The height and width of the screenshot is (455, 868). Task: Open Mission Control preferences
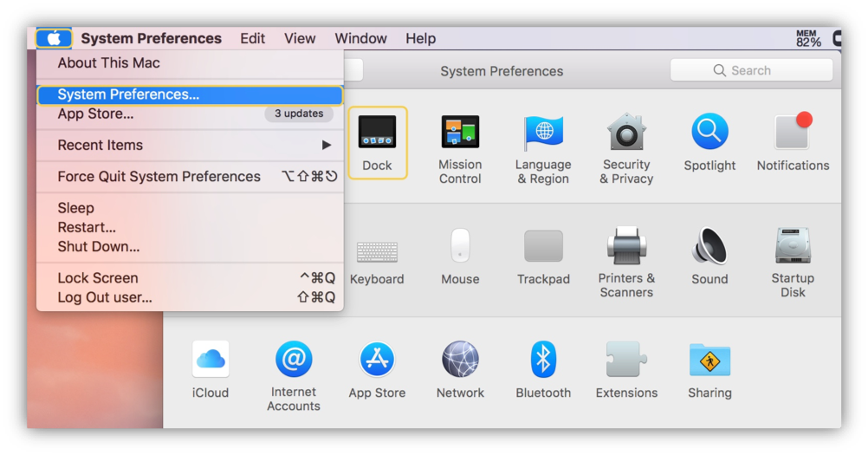point(460,148)
